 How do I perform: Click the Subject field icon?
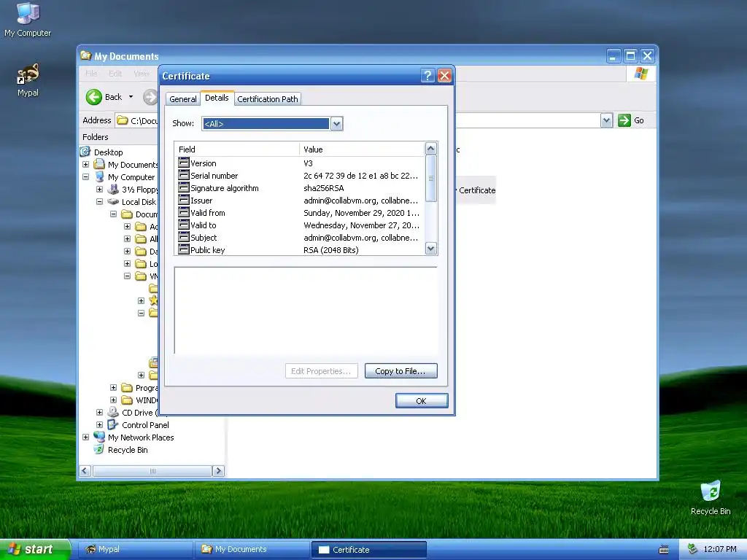[184, 237]
